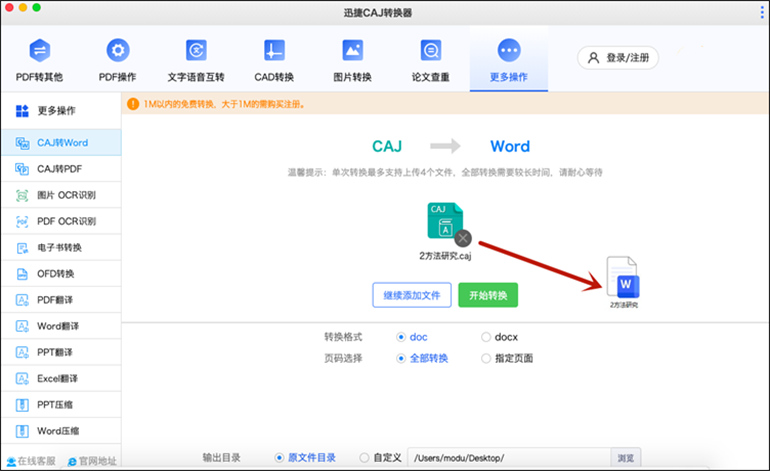Viewport: 770px width, 471px height.
Task: Select the PDF操作 gear icon
Action: click(118, 50)
